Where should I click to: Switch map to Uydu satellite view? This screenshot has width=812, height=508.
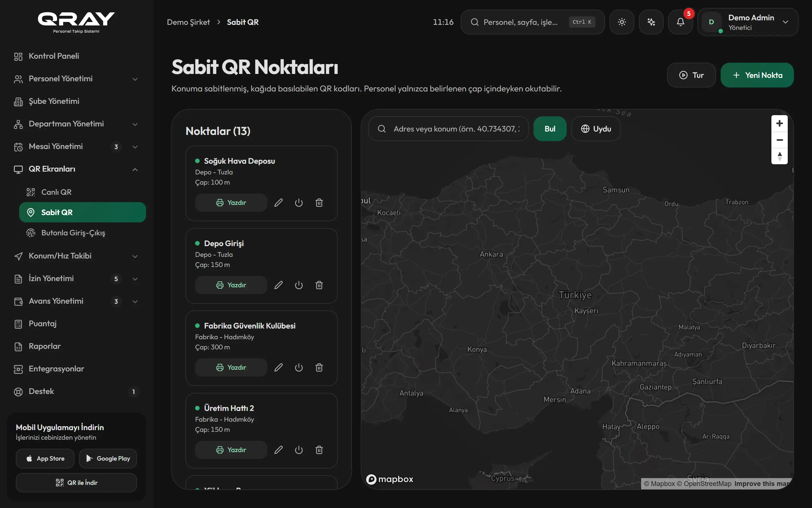(x=596, y=129)
